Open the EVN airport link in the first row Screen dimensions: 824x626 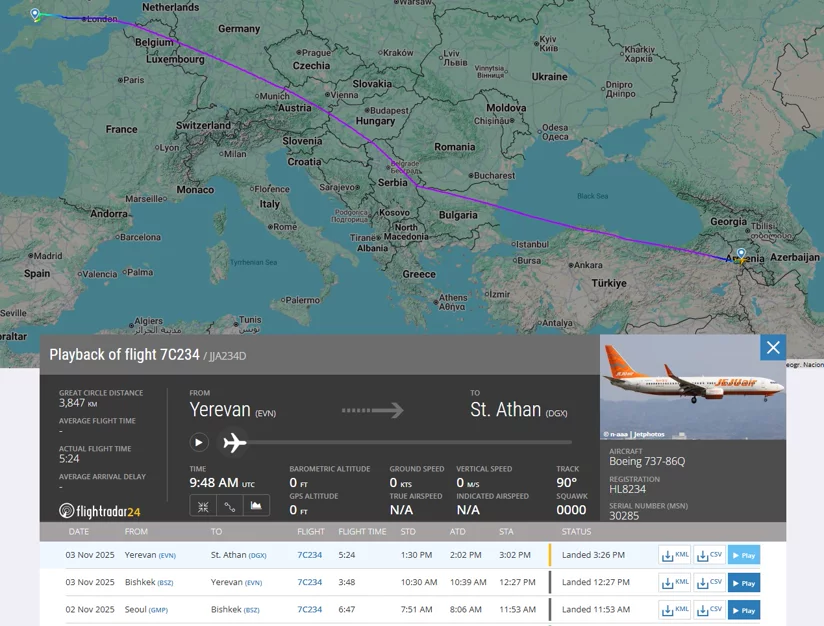167,556
